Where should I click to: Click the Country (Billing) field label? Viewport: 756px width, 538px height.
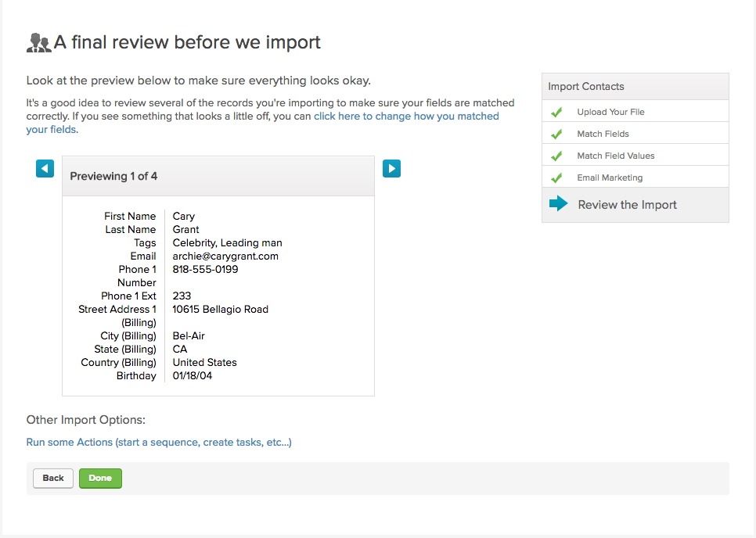click(x=119, y=362)
